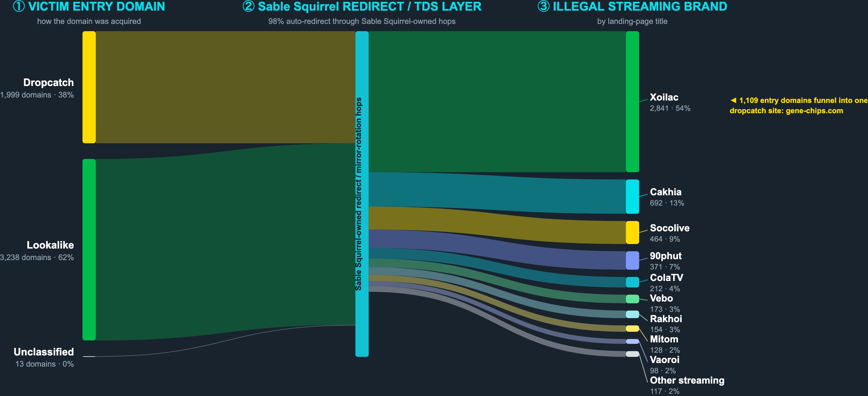Click the cyan Sable Squirrel redirect node bar
This screenshot has width=868, height=396.
[x=362, y=194]
